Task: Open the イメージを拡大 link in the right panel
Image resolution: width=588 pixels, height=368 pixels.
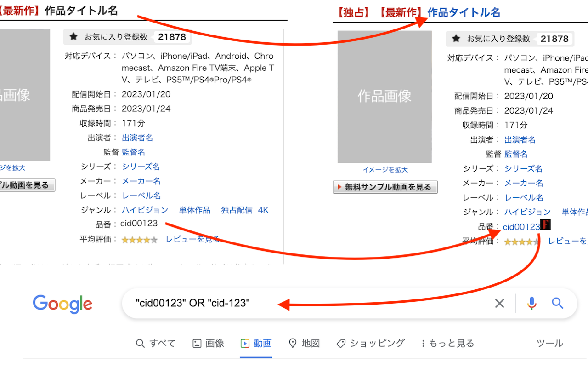Action: pyautogui.click(x=385, y=170)
